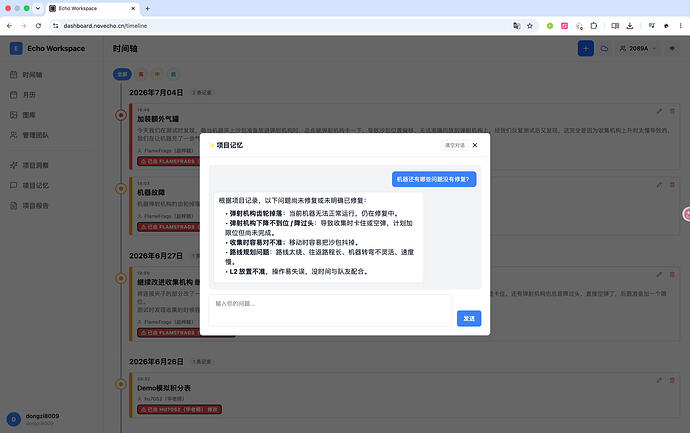Click the red tag on Demo模拟积分表 record

click(180, 410)
